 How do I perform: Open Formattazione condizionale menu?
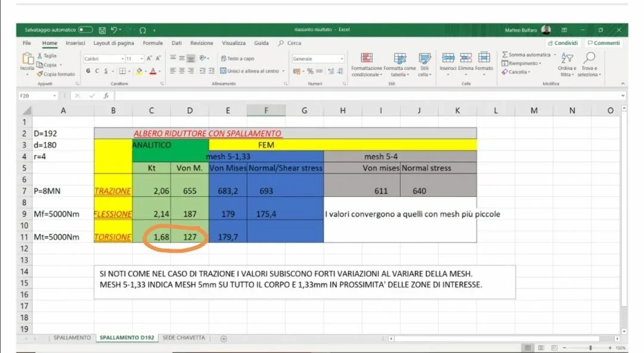pyautogui.click(x=367, y=65)
